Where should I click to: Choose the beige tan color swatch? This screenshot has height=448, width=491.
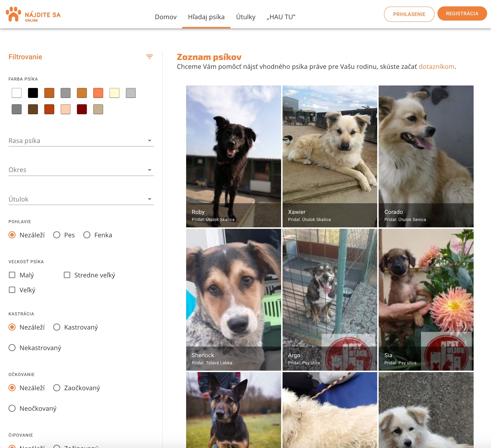(x=98, y=109)
